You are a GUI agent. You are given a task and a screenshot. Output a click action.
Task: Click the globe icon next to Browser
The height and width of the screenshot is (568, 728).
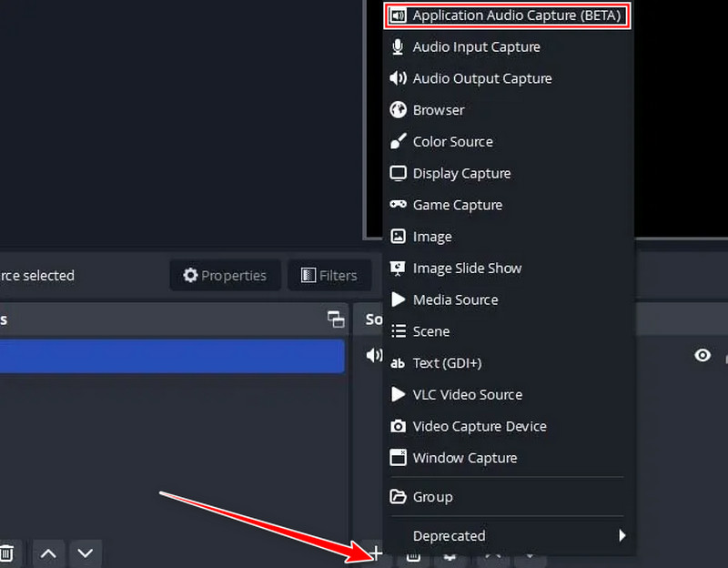pos(398,110)
